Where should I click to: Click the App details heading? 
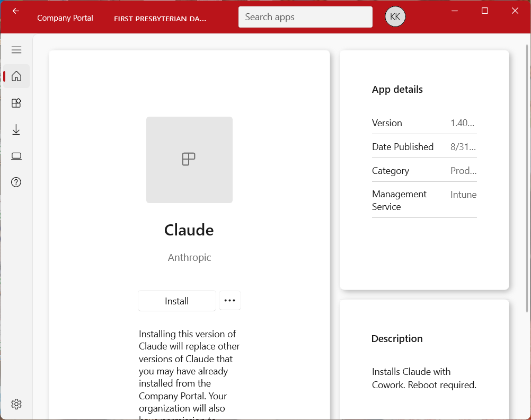397,90
